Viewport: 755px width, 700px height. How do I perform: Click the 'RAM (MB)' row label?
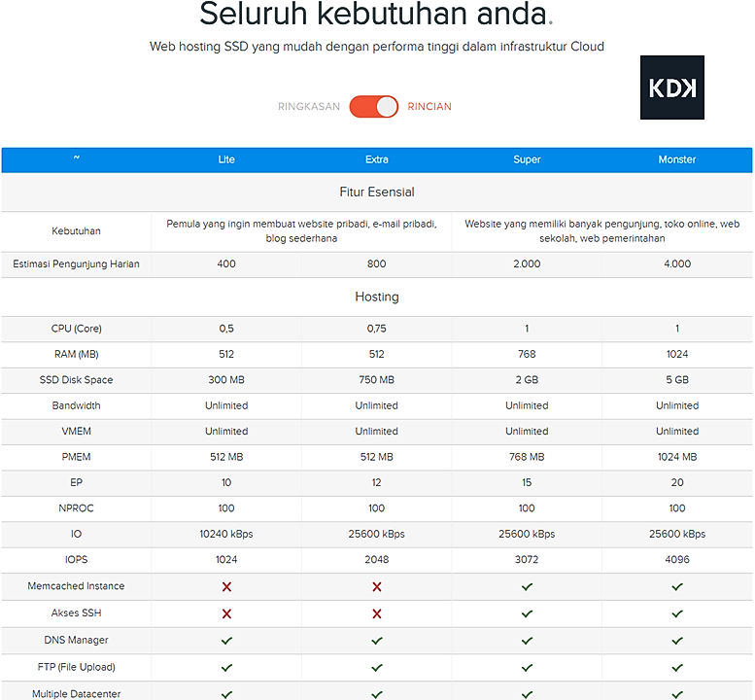coord(76,354)
